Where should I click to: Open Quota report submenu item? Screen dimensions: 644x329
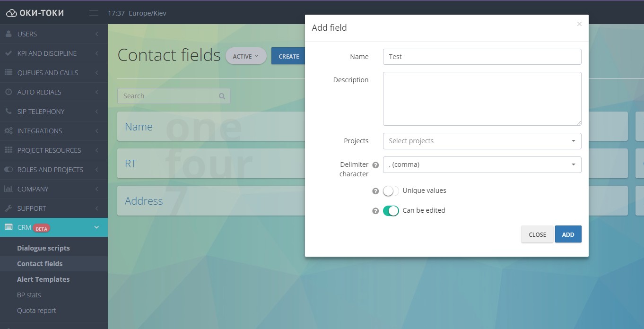[x=36, y=311]
